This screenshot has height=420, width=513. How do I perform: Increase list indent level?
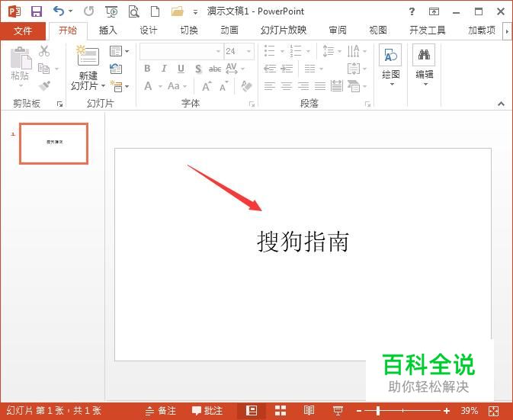point(287,69)
